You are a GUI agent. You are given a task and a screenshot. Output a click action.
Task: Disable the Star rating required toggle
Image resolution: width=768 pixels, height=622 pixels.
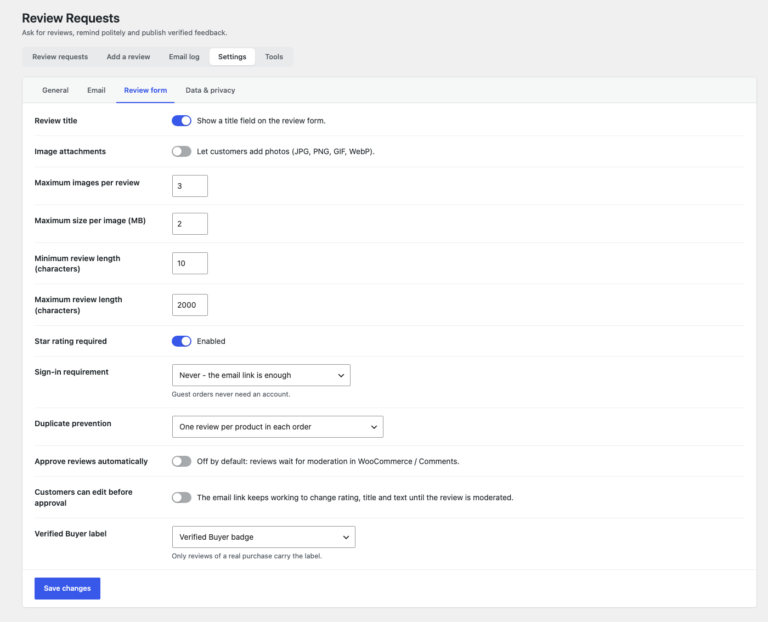coord(181,341)
